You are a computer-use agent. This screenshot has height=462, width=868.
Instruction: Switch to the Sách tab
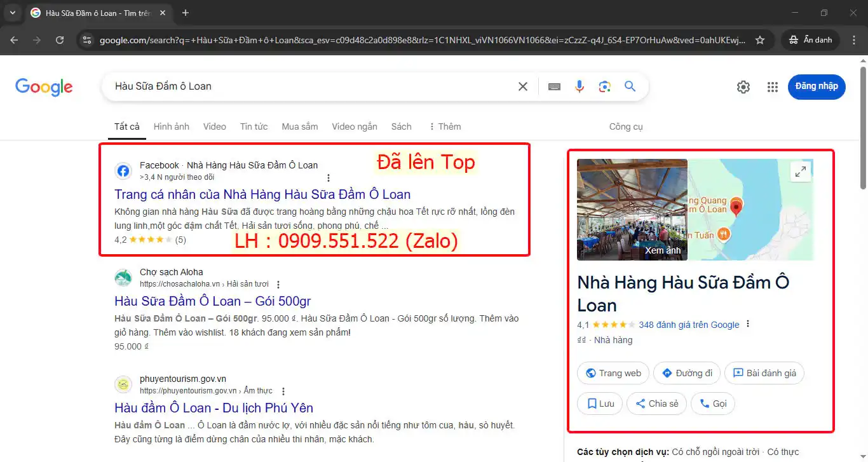[x=402, y=126]
